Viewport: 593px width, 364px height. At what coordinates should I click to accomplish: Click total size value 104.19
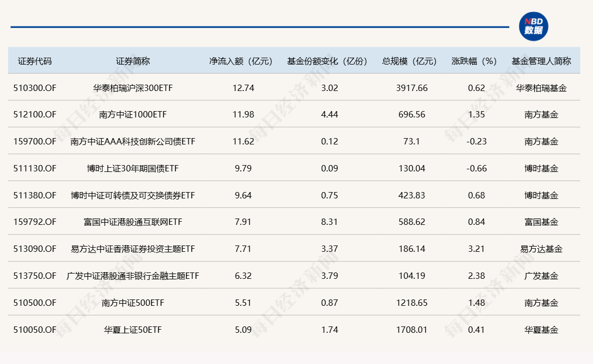pos(412,276)
